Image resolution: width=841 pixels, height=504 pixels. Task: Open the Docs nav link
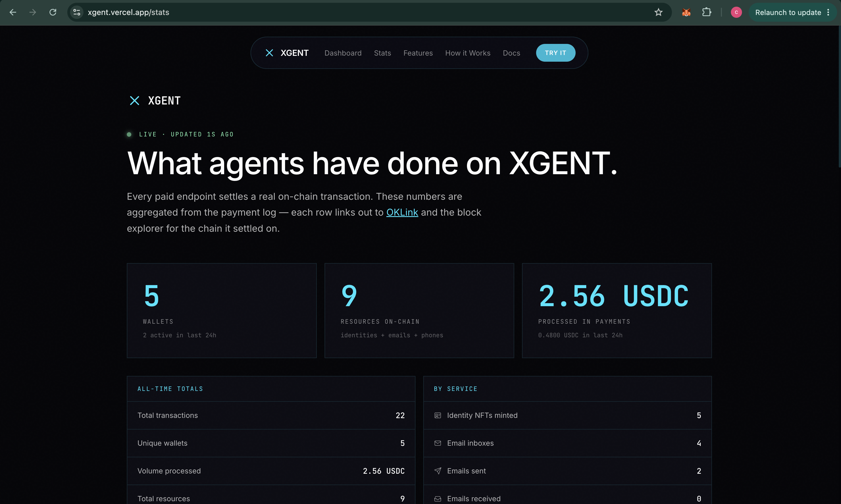click(x=511, y=53)
